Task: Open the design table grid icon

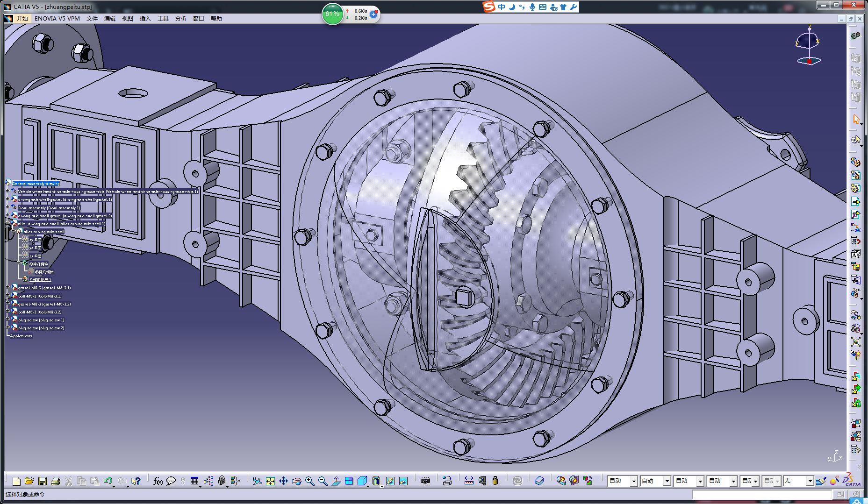Action: (x=194, y=481)
